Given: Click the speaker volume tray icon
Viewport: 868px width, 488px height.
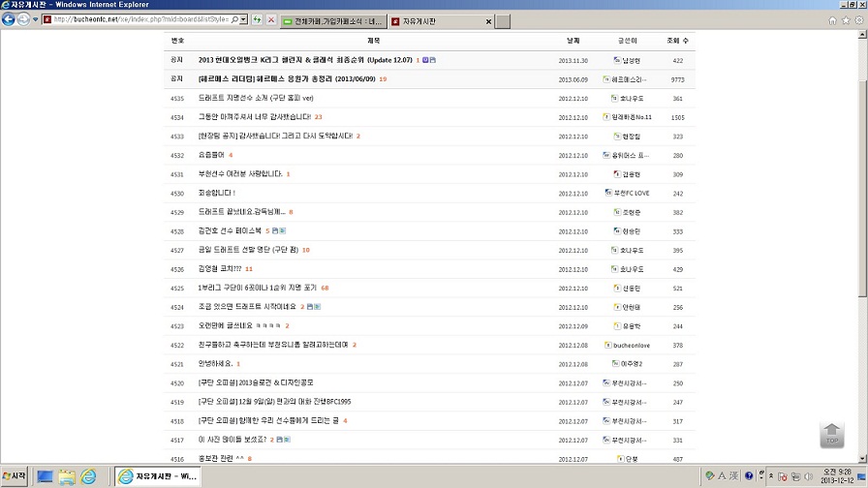Looking at the screenshot, I should 808,476.
